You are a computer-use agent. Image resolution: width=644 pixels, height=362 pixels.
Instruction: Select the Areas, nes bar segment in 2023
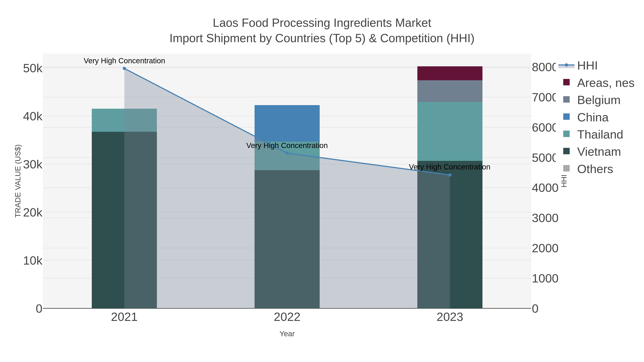pos(450,73)
